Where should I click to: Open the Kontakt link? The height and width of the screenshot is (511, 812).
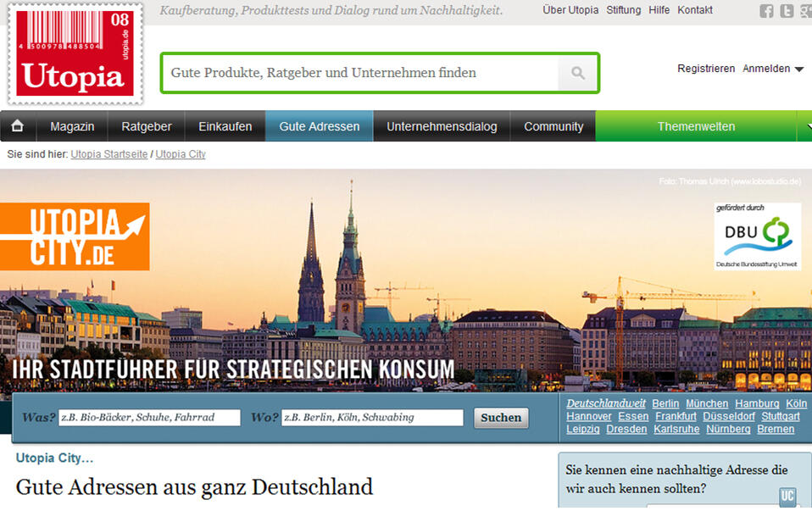[x=694, y=10]
